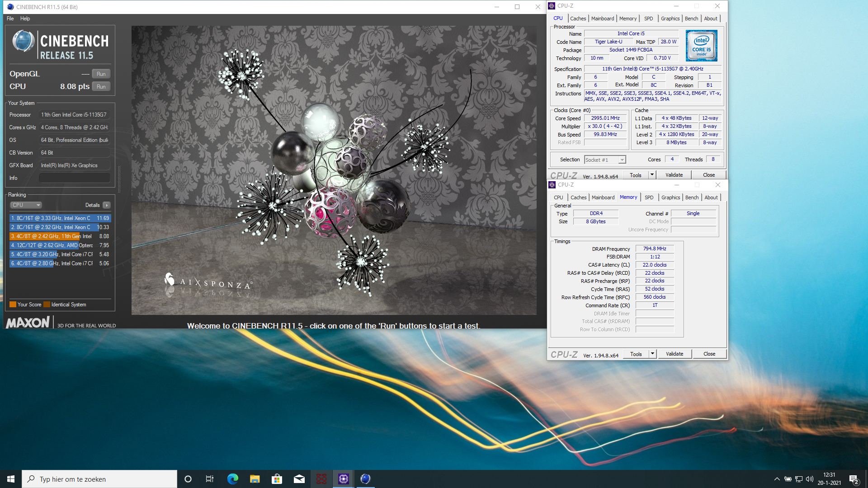Click Validate in bottom CPU-Z window
Image resolution: width=868 pixels, height=488 pixels.
[675, 354]
